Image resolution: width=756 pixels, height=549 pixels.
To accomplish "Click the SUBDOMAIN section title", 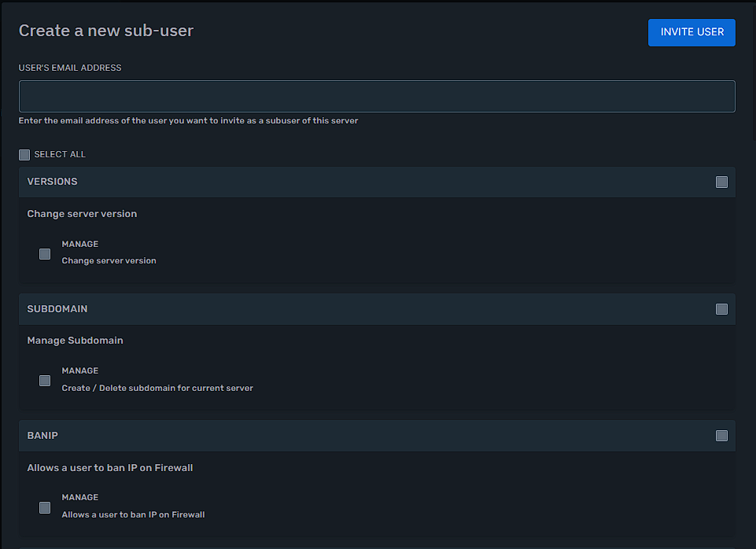I will point(57,309).
